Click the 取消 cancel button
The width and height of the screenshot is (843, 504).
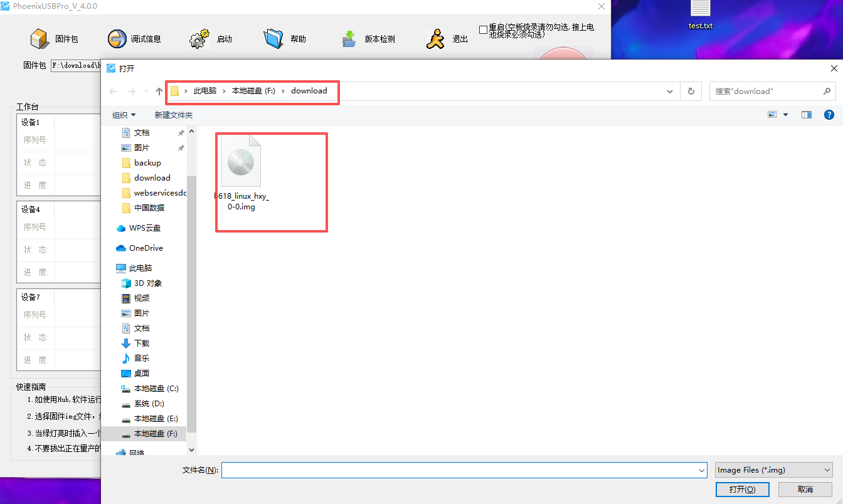805,489
